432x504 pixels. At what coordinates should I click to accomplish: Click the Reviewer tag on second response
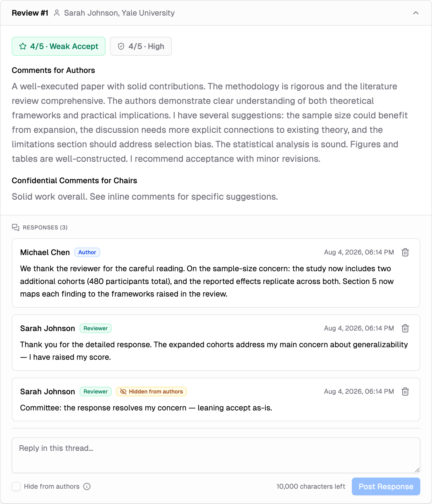click(x=95, y=328)
